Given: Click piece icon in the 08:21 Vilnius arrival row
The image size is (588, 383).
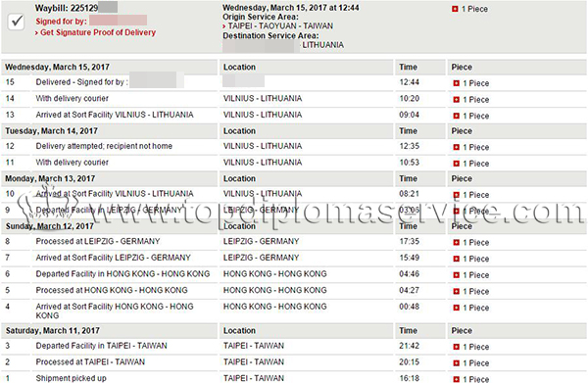Looking at the screenshot, I should [x=456, y=195].
